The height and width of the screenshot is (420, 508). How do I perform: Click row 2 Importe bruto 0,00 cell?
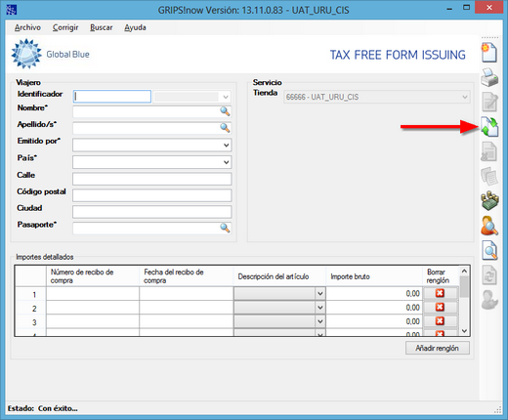coord(374,308)
